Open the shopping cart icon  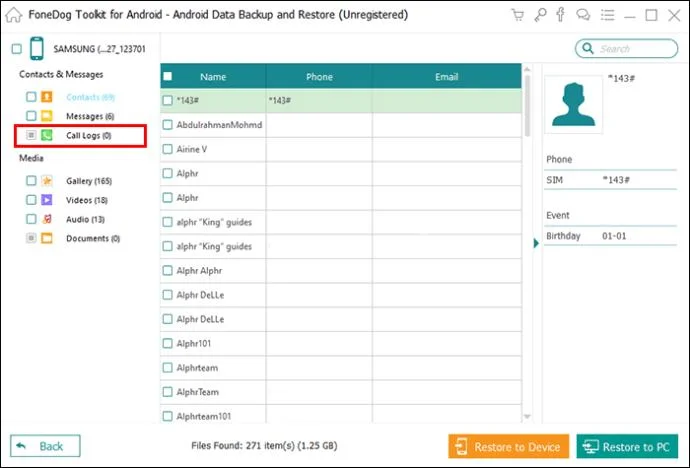tap(518, 15)
